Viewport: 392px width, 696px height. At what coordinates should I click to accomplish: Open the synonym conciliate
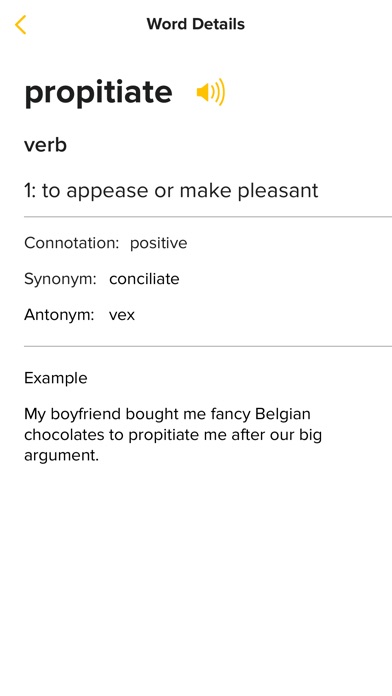(144, 279)
